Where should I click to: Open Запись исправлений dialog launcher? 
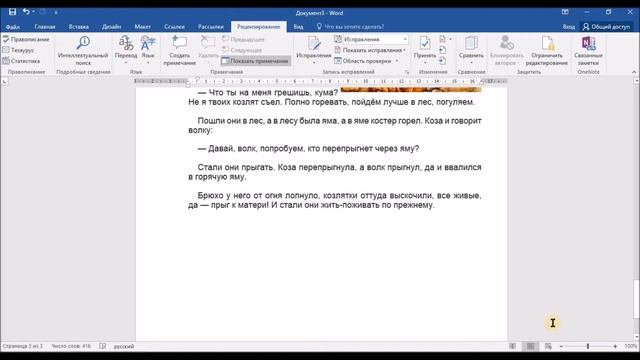[407, 72]
